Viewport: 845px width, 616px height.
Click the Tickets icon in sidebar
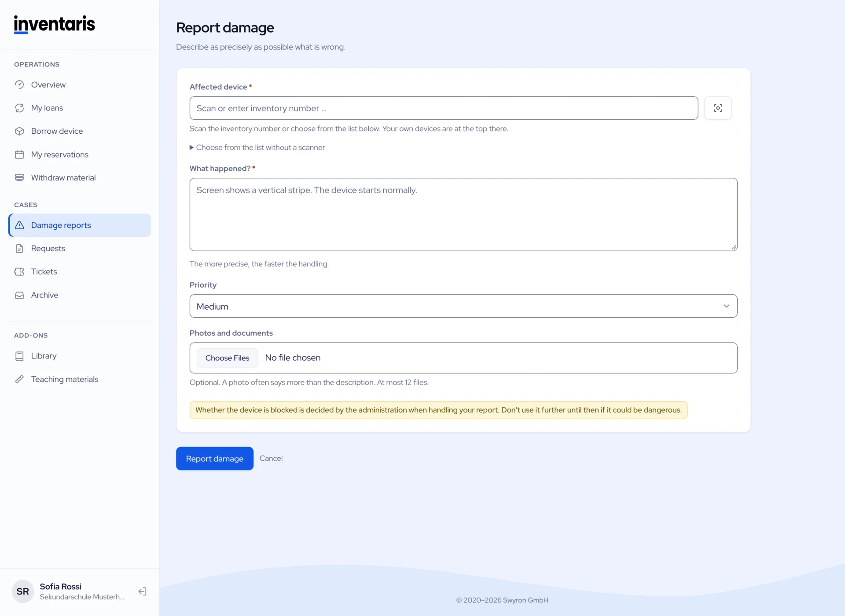tap(19, 272)
